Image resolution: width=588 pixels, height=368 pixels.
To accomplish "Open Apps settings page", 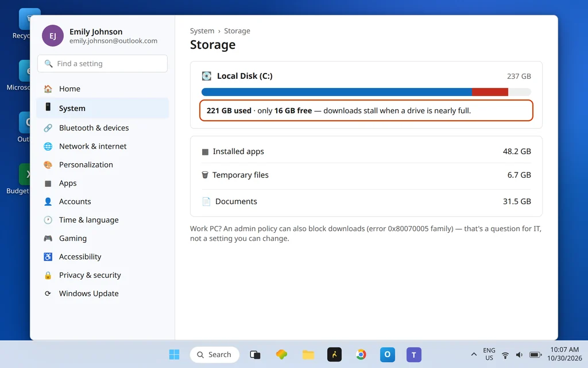I will [x=102, y=183].
